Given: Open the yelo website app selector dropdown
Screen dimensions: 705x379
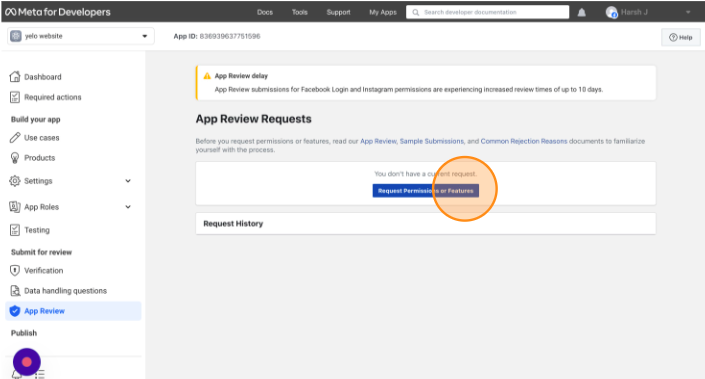Looking at the screenshot, I should point(81,36).
